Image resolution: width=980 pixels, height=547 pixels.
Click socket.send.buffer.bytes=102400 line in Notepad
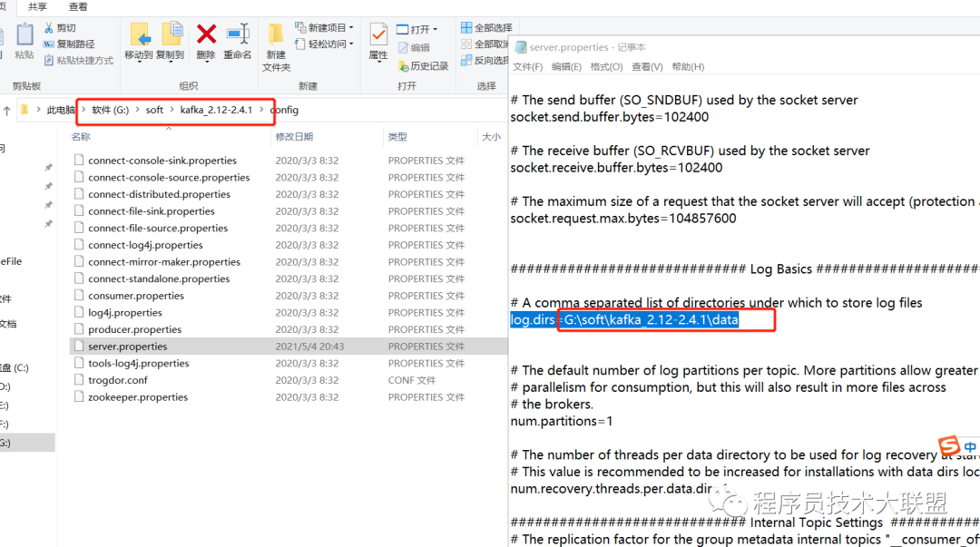click(x=610, y=117)
